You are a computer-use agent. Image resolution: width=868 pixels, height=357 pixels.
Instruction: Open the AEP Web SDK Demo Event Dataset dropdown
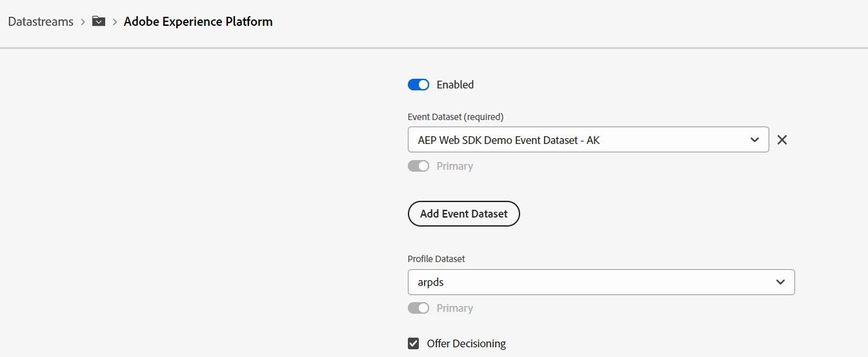(x=581, y=139)
